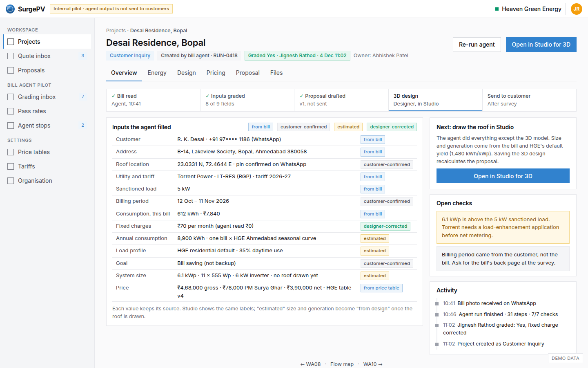
Task: Click the Graded Yes · Jignesh Rathod badge
Action: tap(297, 56)
